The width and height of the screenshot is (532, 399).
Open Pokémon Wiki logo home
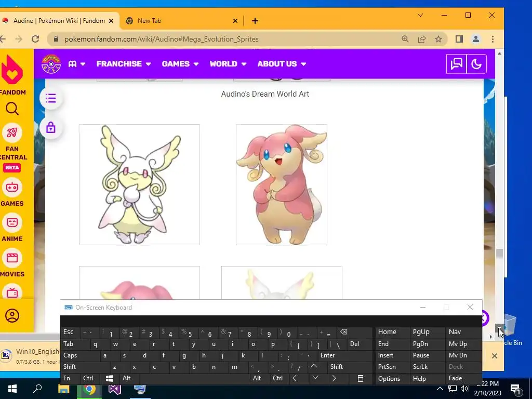click(51, 64)
